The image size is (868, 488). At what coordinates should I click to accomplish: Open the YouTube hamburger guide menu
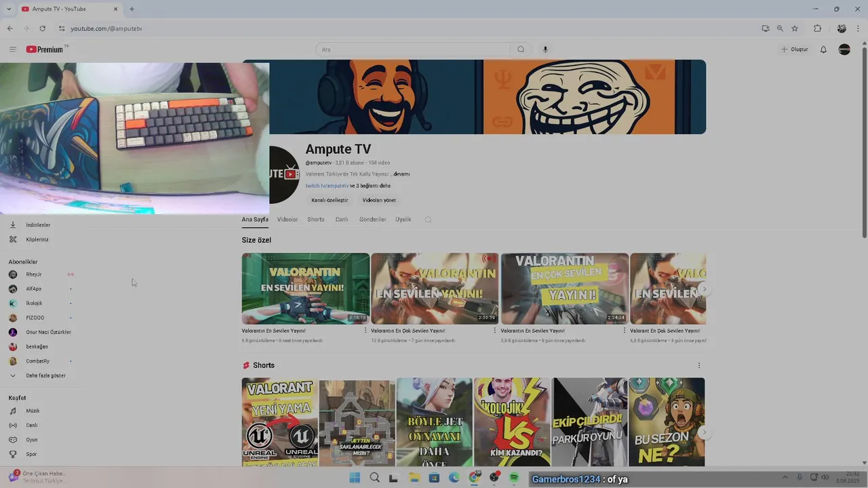pos(12,49)
